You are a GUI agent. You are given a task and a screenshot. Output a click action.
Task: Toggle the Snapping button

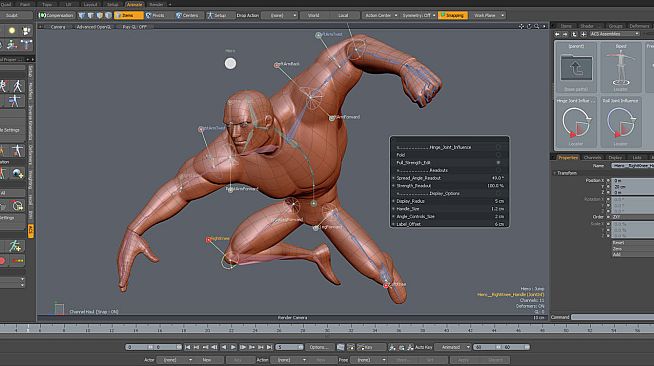(x=453, y=15)
